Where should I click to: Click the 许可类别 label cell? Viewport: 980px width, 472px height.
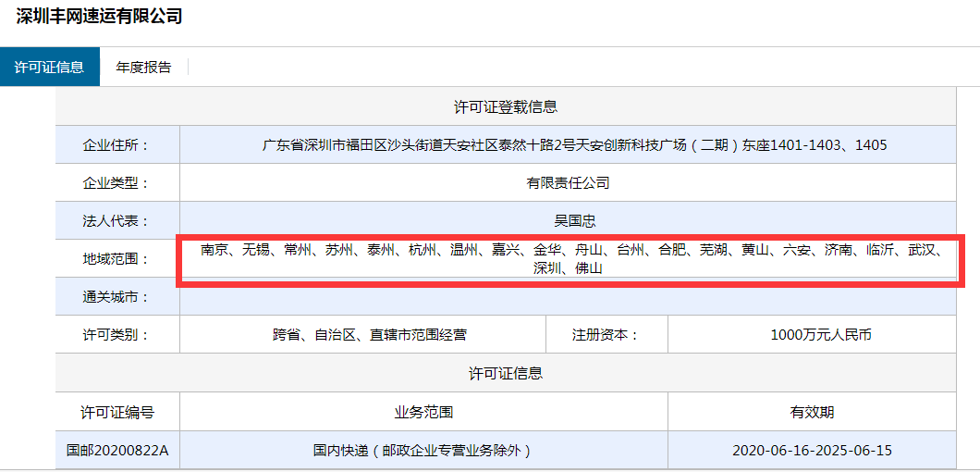[117, 334]
